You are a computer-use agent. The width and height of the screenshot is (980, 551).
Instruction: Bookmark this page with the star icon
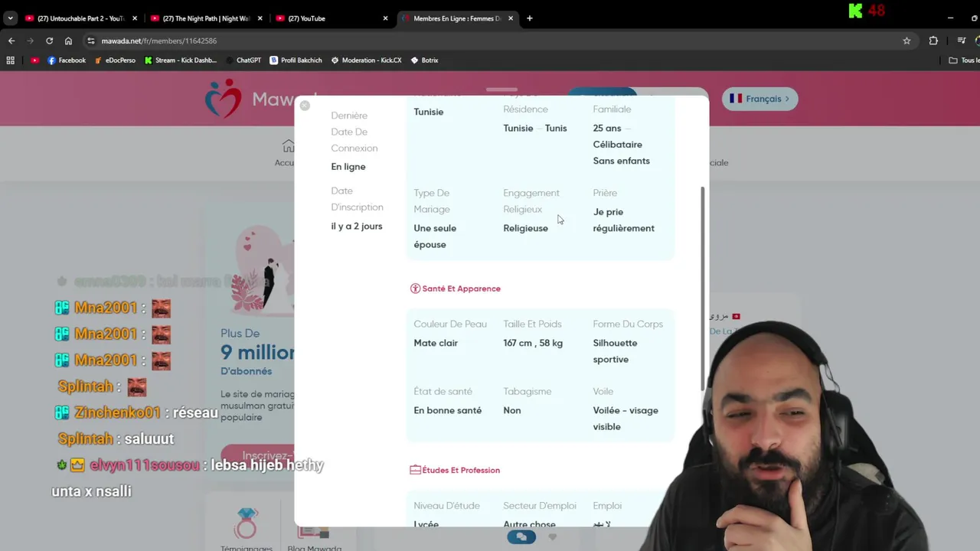[906, 41]
